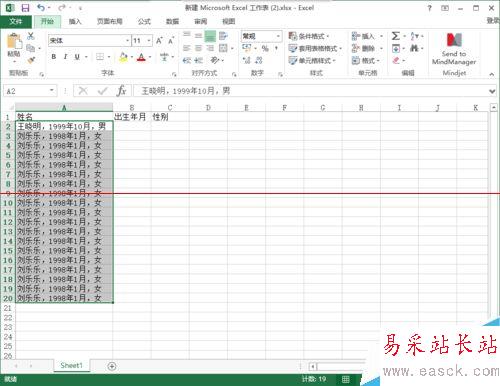This screenshot has height=386, width=500.
Task: Click the Redo arrow icon
Action: [x=62, y=7]
